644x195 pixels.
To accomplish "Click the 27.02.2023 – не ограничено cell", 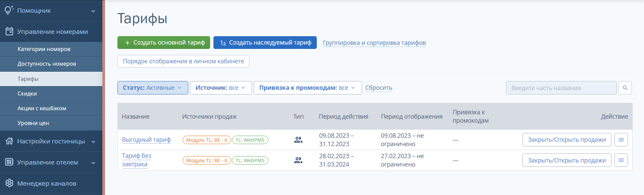I will tap(402, 160).
